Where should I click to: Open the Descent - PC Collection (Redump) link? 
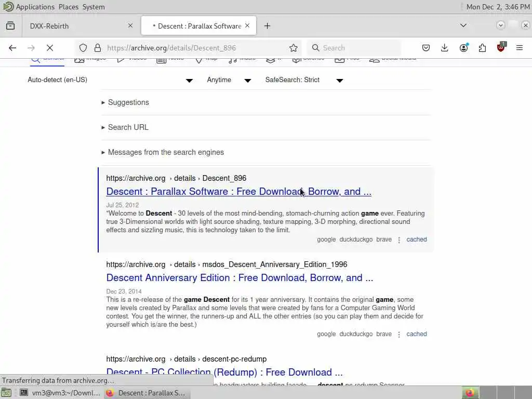224,372
